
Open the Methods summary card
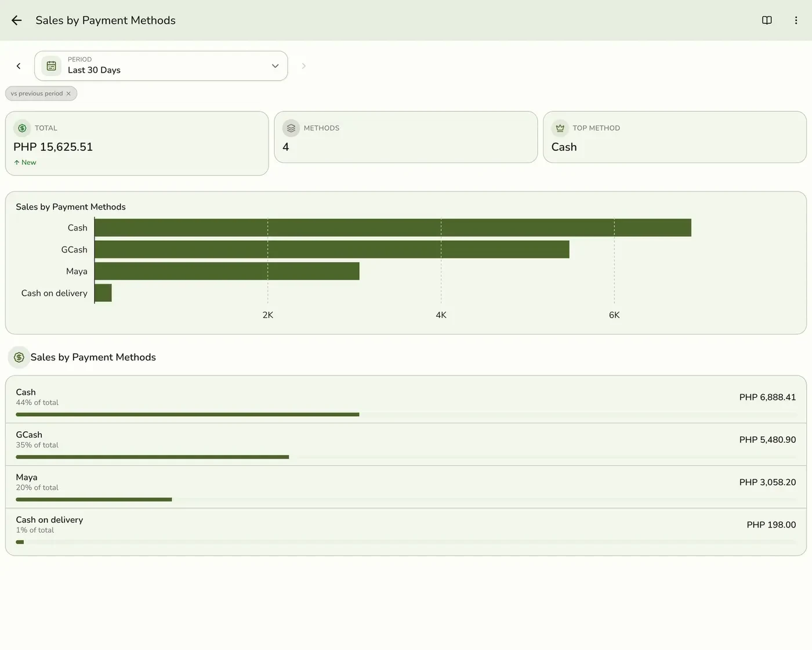(406, 138)
